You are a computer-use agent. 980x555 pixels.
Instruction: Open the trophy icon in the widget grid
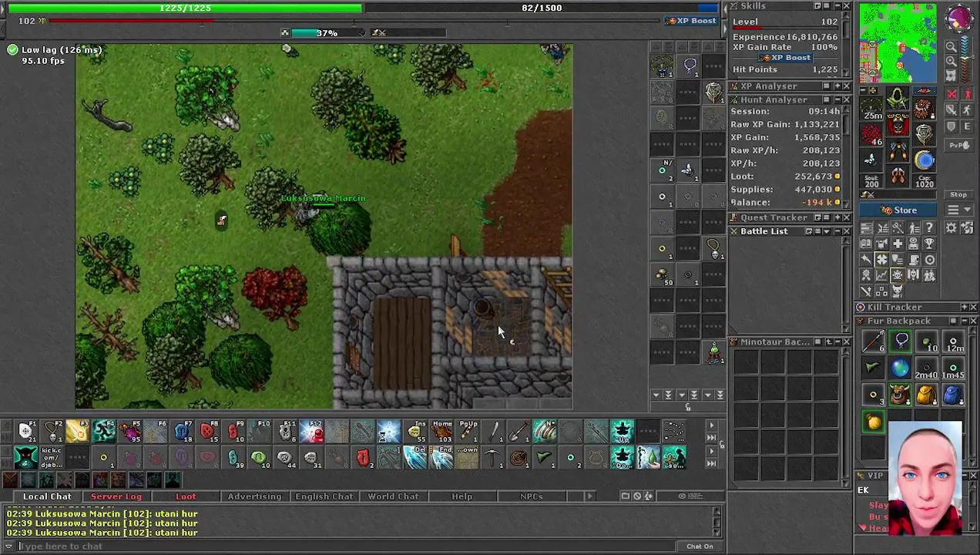click(x=929, y=244)
